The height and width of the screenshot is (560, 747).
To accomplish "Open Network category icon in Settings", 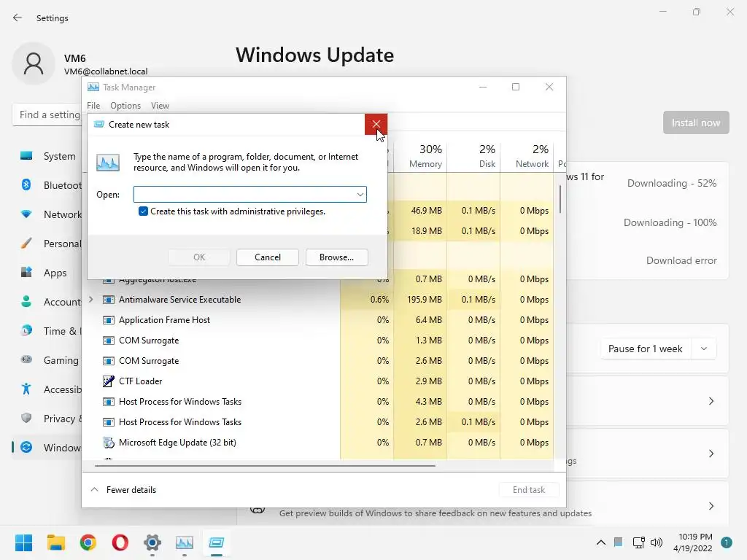I will (x=26, y=214).
